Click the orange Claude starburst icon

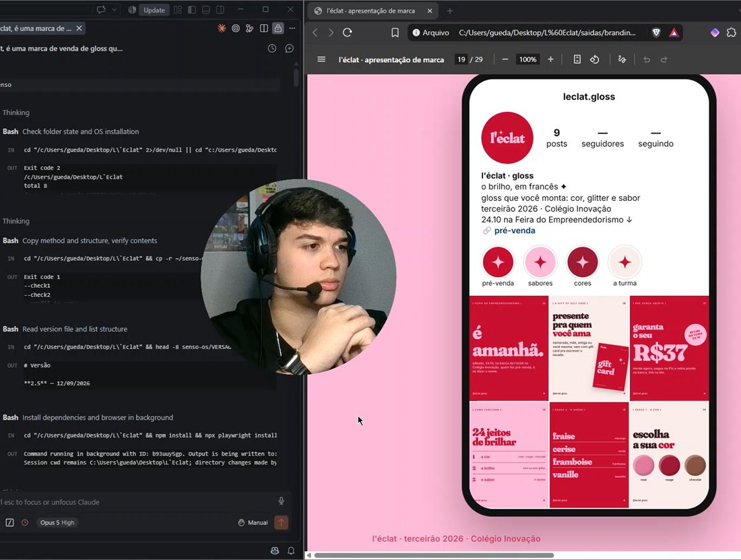[221, 28]
